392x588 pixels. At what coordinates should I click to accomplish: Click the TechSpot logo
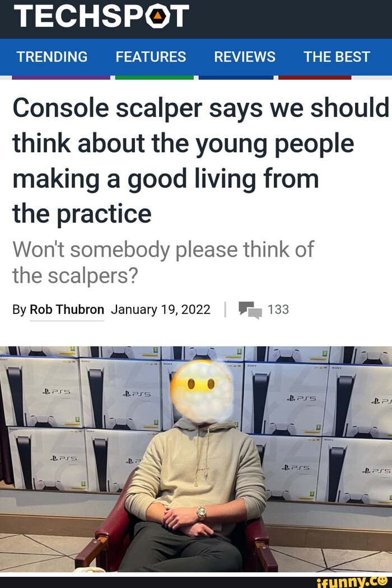[101, 16]
